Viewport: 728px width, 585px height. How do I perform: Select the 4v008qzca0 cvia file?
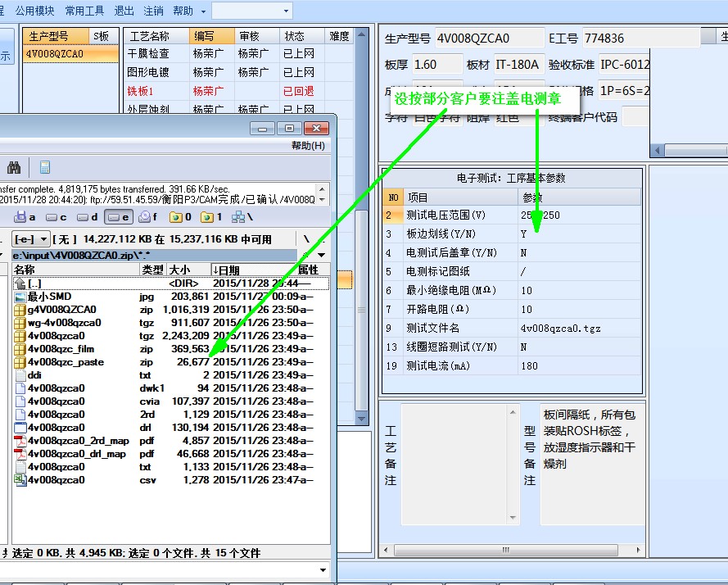point(171,401)
